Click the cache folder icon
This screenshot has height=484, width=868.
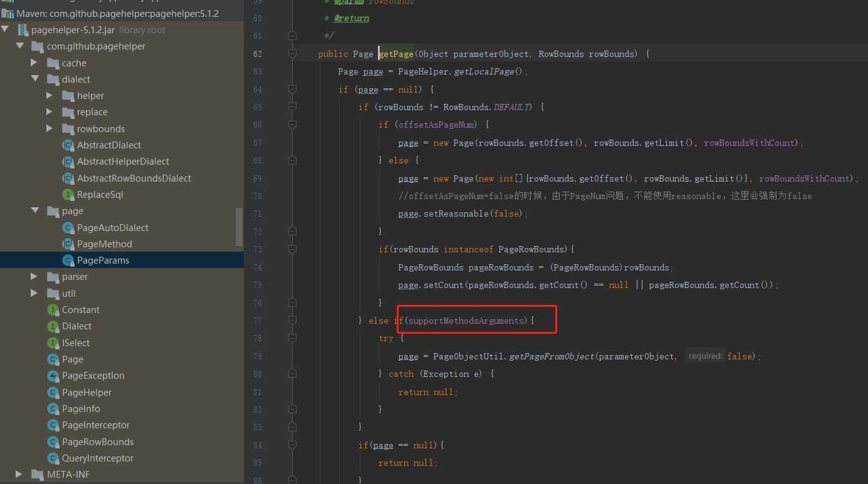[53, 63]
